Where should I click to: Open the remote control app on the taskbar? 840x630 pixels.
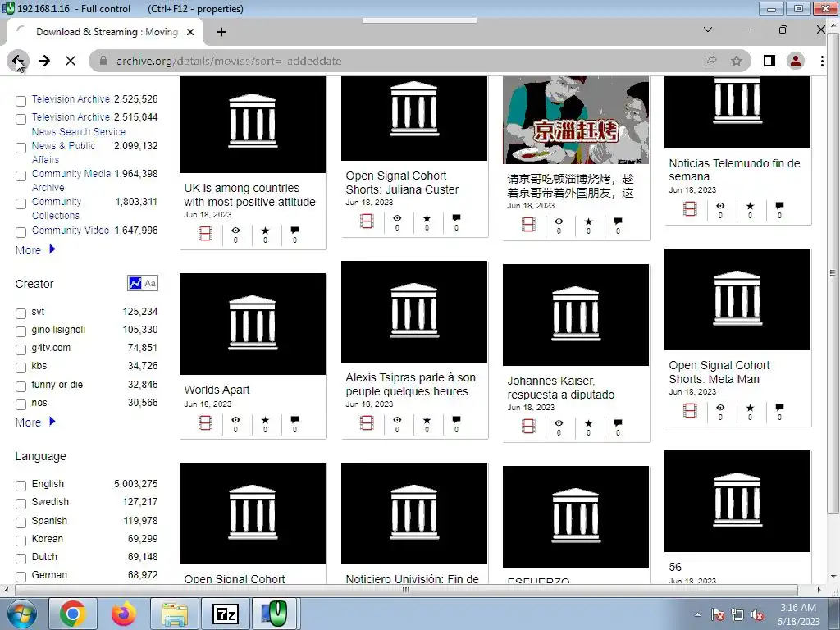tap(274, 614)
